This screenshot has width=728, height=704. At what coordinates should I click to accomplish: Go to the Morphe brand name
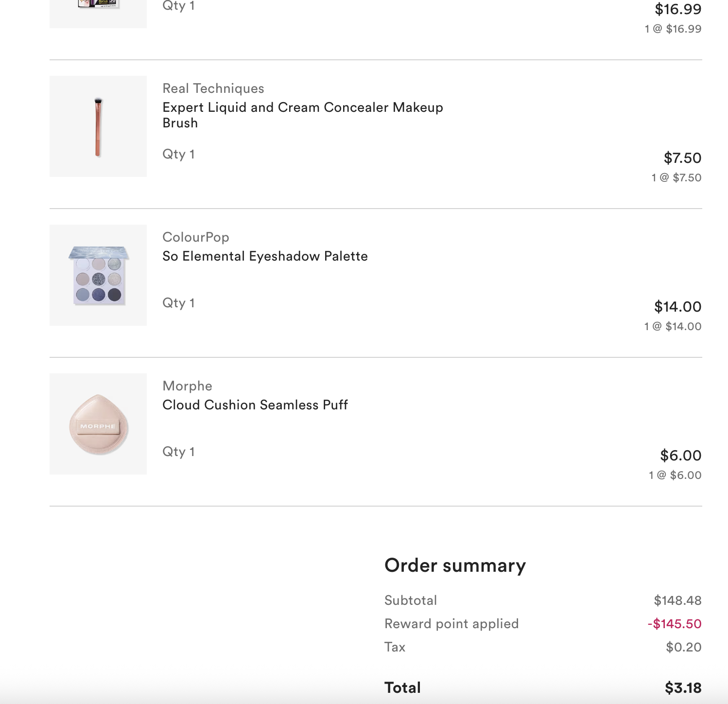coord(188,386)
